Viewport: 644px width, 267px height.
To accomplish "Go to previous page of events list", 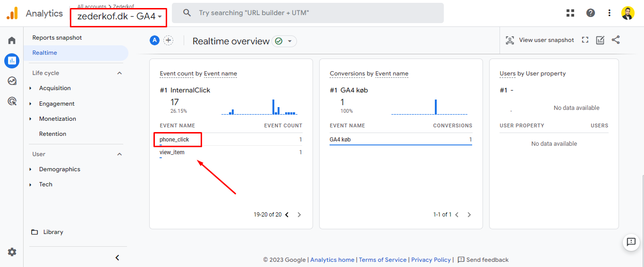I will (x=287, y=215).
